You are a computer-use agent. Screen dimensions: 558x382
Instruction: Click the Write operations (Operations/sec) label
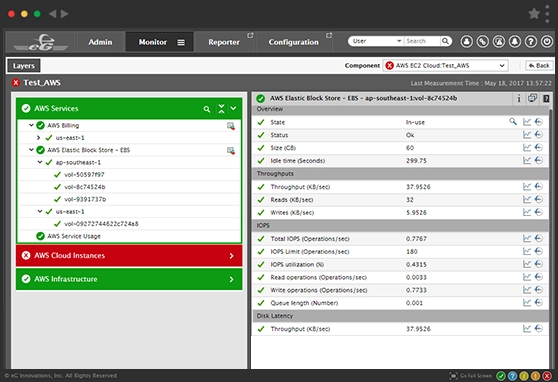[x=319, y=290]
